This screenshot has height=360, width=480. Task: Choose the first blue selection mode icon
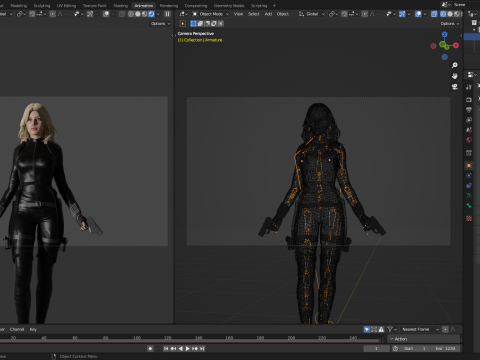pos(193,23)
